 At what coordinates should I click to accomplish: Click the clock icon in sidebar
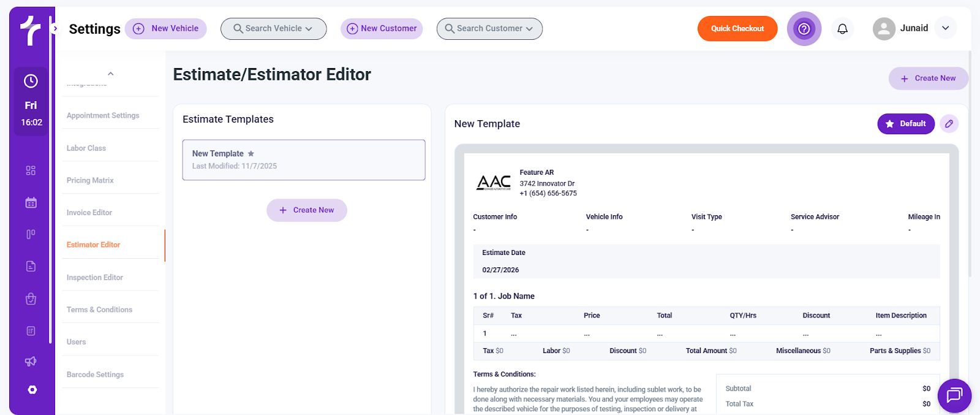pos(31,82)
